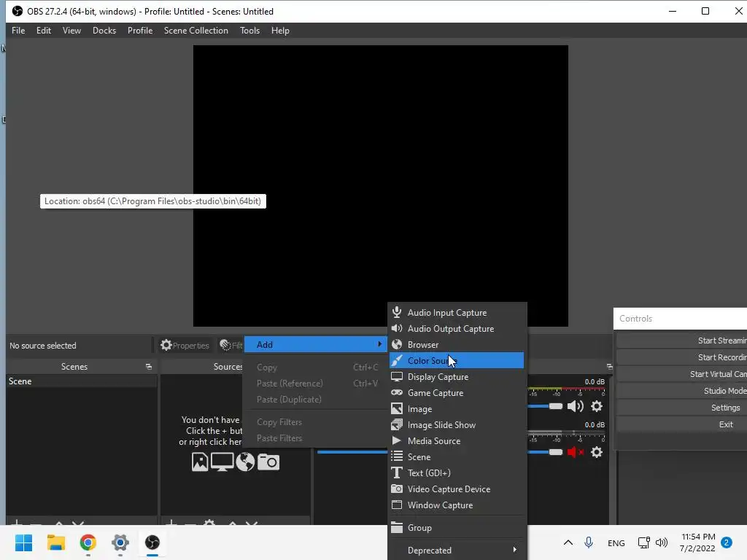Screen dimensions: 747x560
Task: Pop out the Scenes dock
Action: point(149,367)
